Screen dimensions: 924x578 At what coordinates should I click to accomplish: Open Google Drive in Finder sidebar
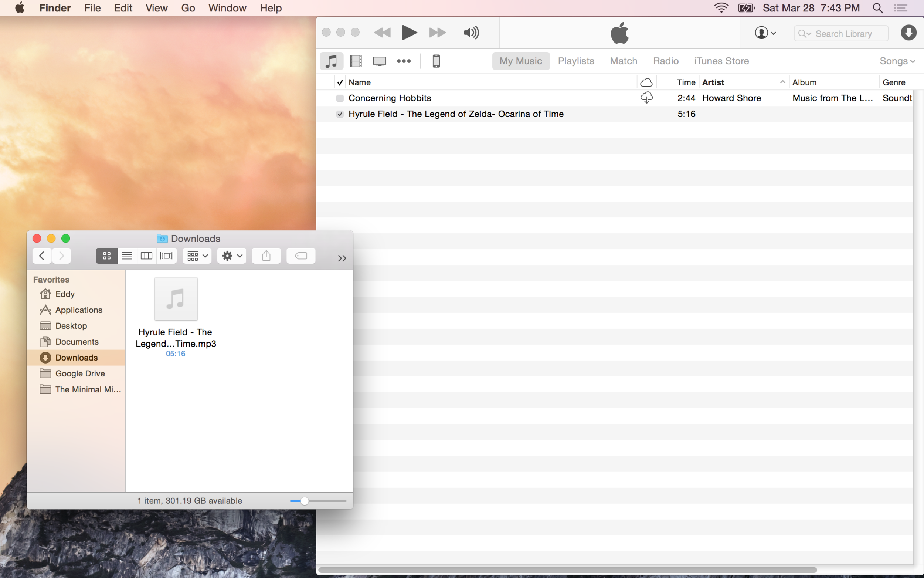tap(76, 373)
